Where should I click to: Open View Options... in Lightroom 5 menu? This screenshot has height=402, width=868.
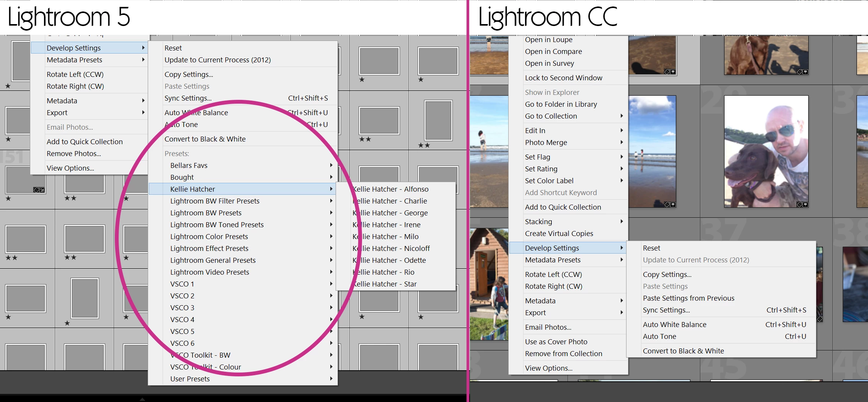89,168
